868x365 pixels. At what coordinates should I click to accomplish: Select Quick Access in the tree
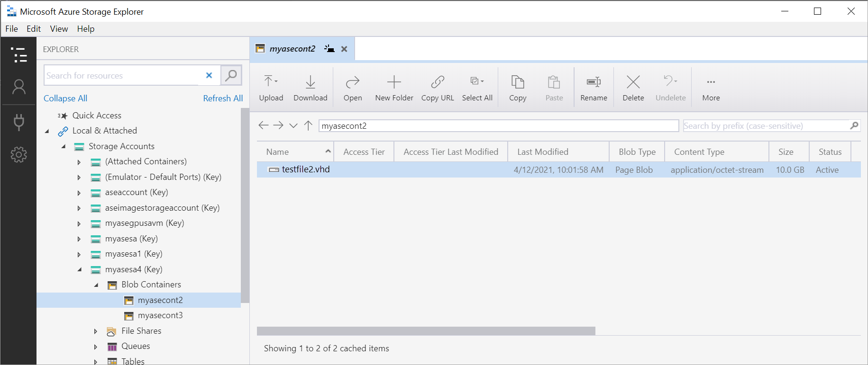[x=97, y=116]
